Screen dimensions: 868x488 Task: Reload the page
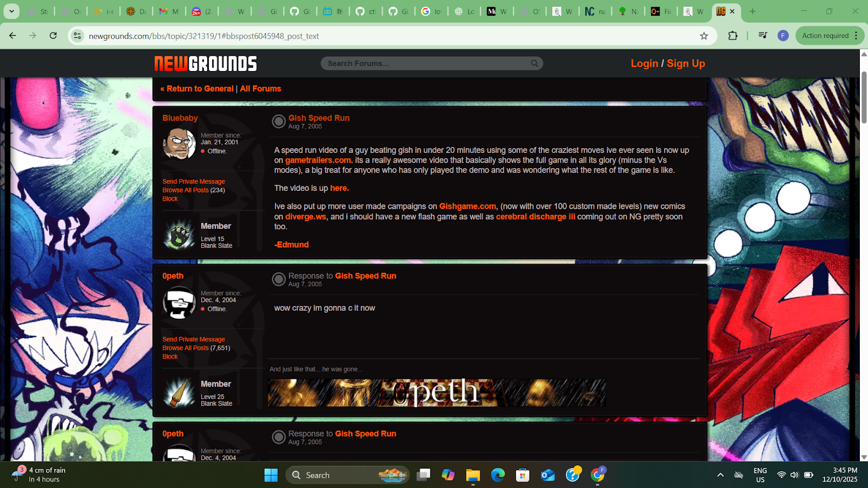pyautogui.click(x=53, y=36)
